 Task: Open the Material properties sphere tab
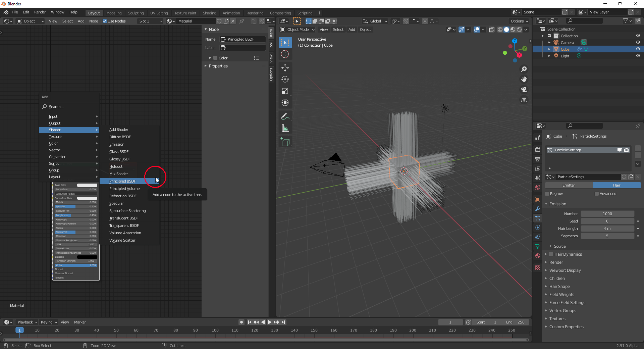(x=538, y=256)
